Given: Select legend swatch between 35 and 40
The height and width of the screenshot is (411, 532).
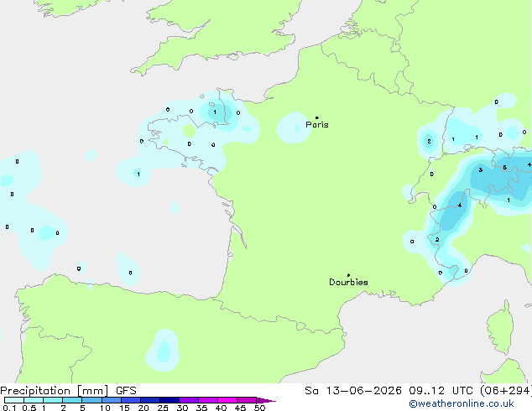Looking at the screenshot, I should point(208,400).
